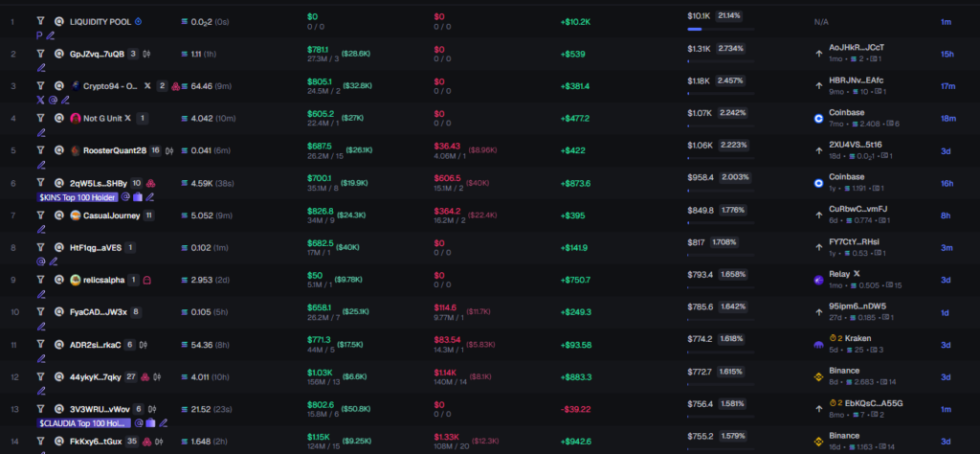The height and width of the screenshot is (454, 980).
Task: Open funding wallet EbKQsC...A55G
Action: pos(874,403)
